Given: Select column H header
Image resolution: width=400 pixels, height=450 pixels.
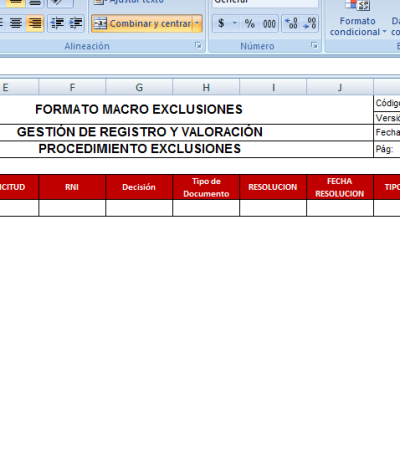Looking at the screenshot, I should pos(206,87).
